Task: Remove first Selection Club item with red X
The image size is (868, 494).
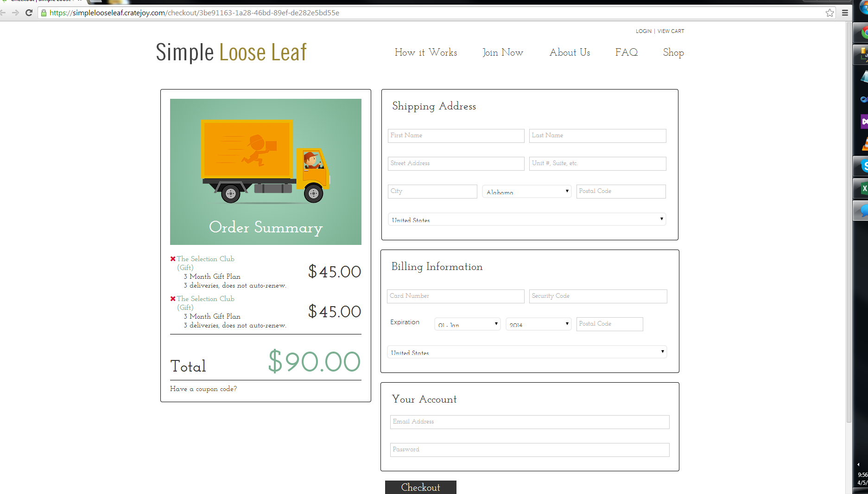Action: pyautogui.click(x=173, y=259)
